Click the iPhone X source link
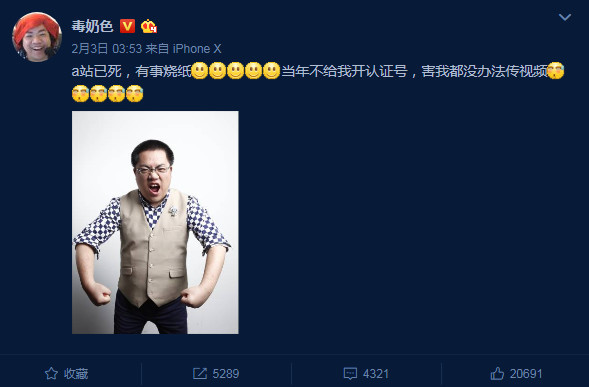This screenshot has height=387, width=589. coord(197,48)
